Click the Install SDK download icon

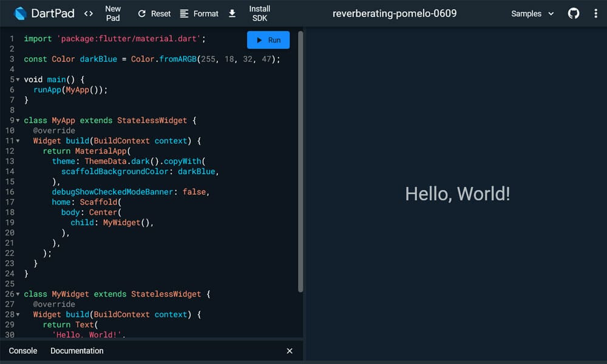point(232,13)
